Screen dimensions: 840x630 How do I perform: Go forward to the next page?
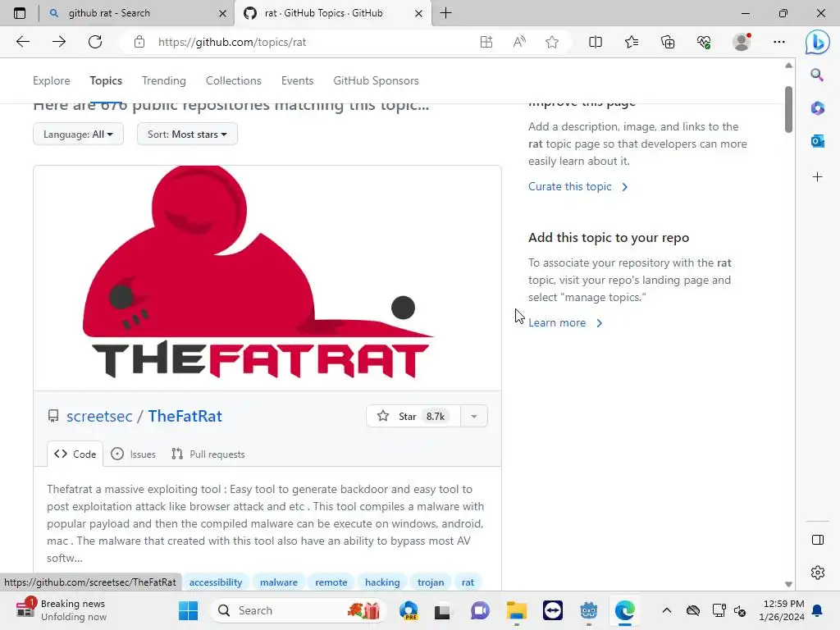pyautogui.click(x=59, y=42)
